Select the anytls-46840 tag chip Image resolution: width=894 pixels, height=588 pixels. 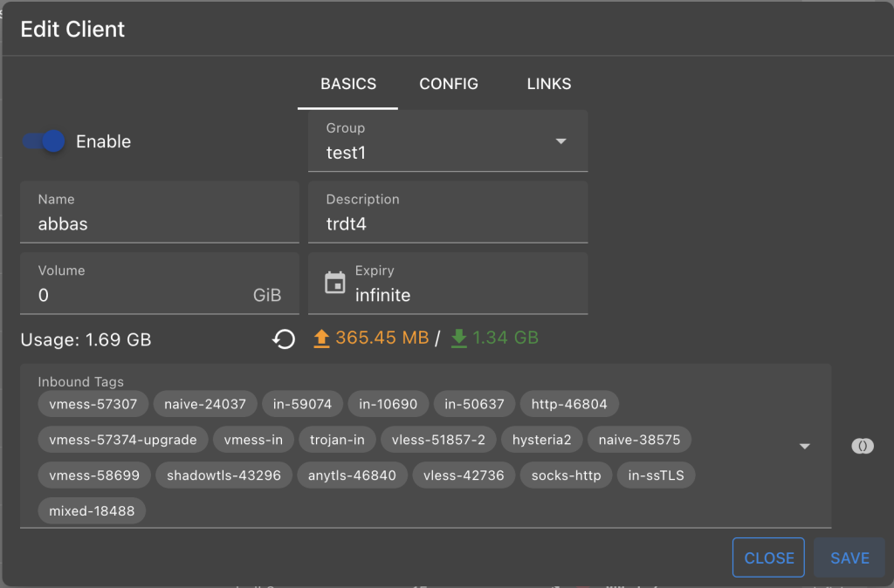(353, 475)
